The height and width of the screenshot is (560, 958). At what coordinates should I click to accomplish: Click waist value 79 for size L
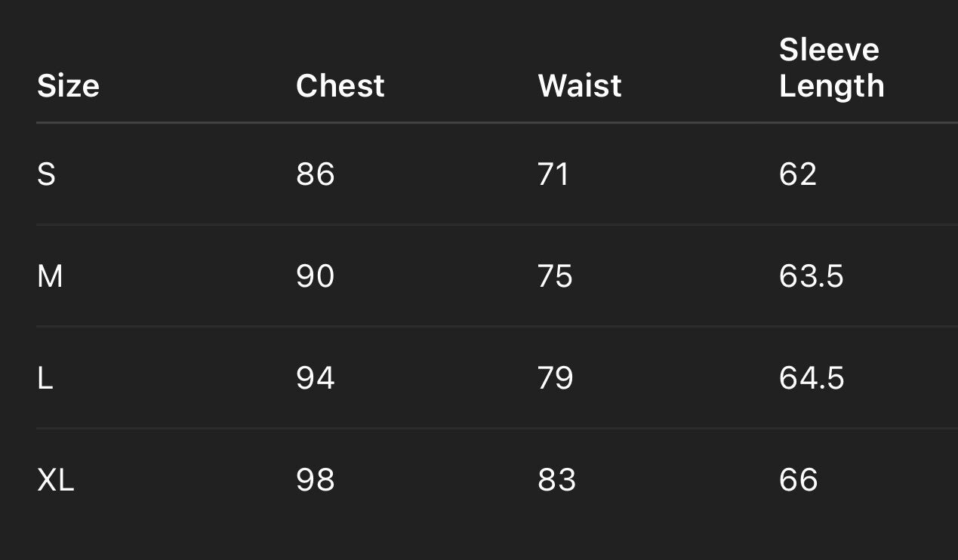[x=555, y=378]
